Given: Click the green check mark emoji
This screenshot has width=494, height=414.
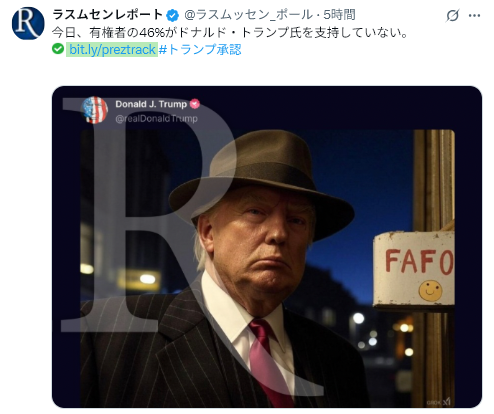Looking at the screenshot, I should pyautogui.click(x=58, y=49).
